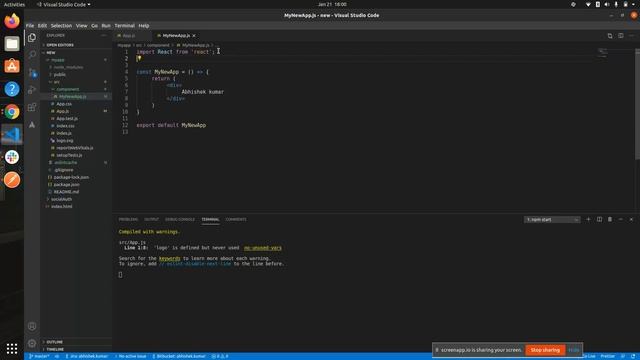Click No active issue in status bar
Screen dimensions: 640x360
[131, 356]
